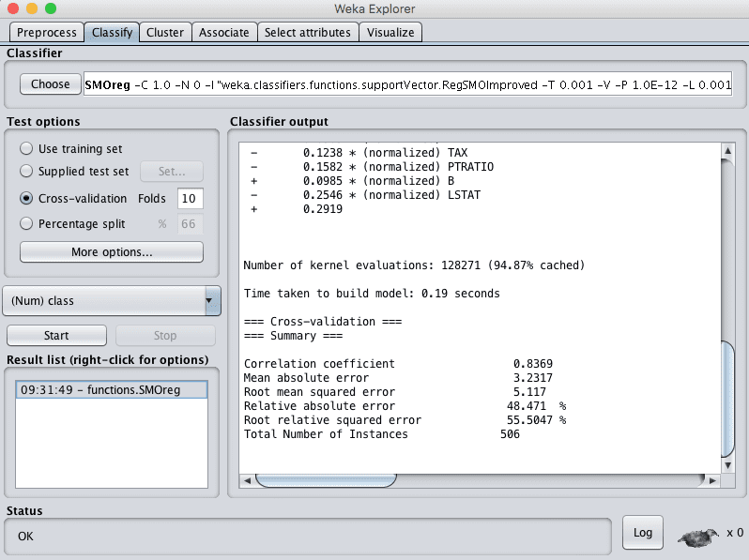Open the (Num) class attribute dropdown
This screenshot has width=749, height=560.
(112, 301)
